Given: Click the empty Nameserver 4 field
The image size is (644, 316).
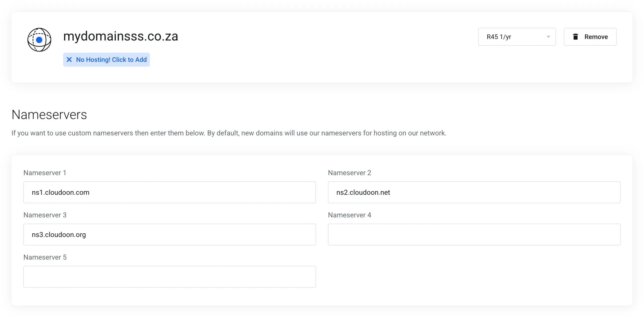Looking at the screenshot, I should pos(474,235).
